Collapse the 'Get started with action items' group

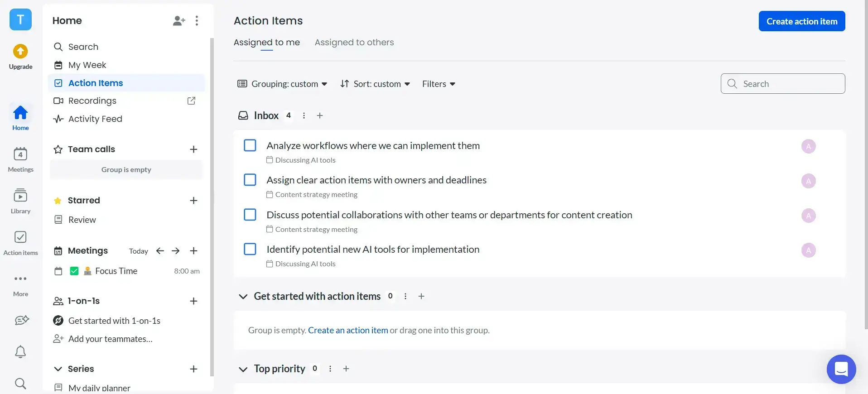point(243,296)
